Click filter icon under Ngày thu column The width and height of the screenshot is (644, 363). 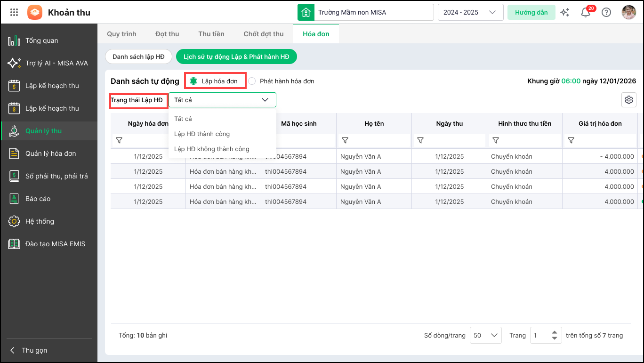point(420,140)
